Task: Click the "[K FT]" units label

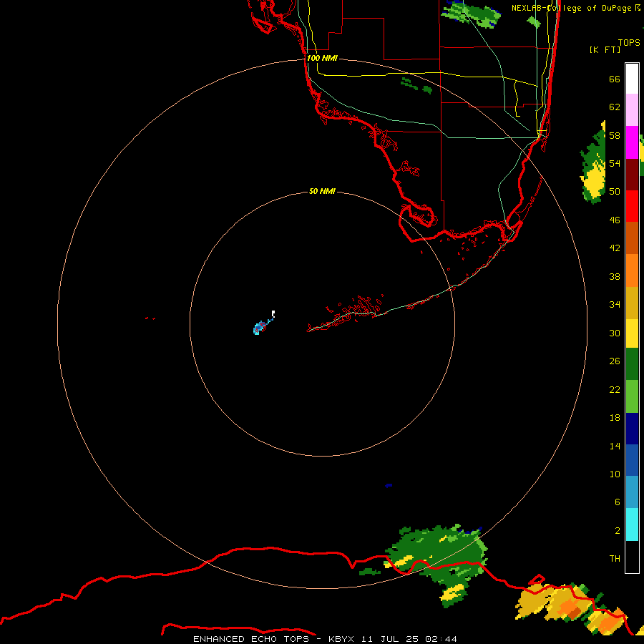Action: coord(605,49)
